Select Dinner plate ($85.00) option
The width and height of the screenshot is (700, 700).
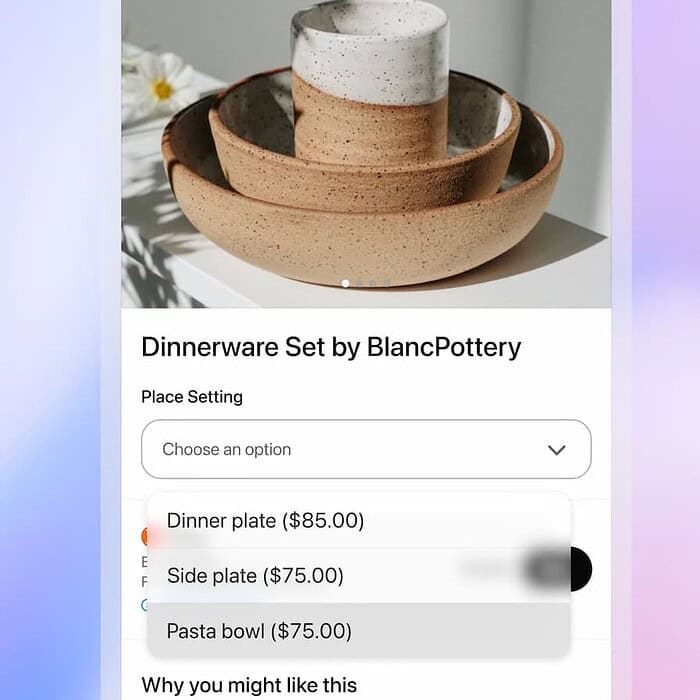359,521
